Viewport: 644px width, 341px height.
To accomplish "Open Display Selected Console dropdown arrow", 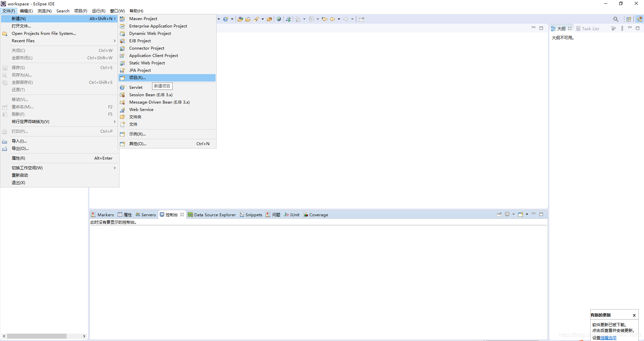I will [513, 214].
